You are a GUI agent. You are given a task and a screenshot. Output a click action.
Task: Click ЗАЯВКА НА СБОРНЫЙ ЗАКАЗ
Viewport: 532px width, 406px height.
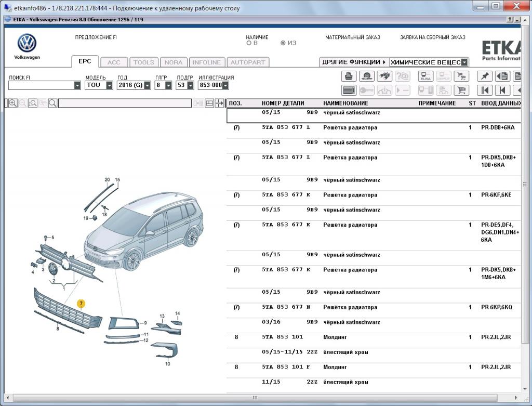pos(433,37)
